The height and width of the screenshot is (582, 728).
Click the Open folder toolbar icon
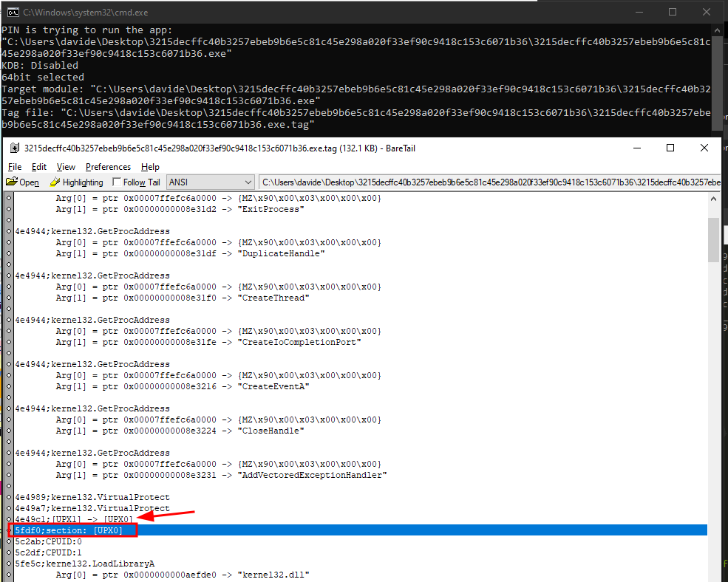(x=12, y=182)
